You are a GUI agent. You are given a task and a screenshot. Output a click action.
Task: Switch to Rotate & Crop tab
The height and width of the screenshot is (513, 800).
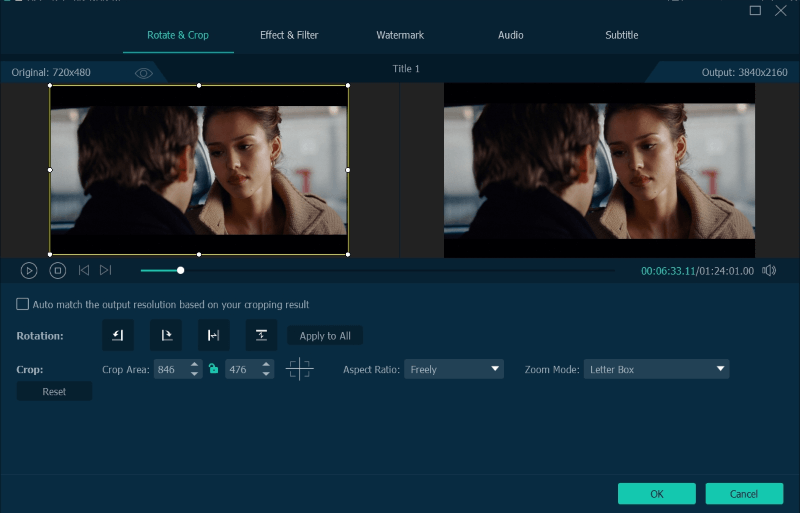[178, 35]
